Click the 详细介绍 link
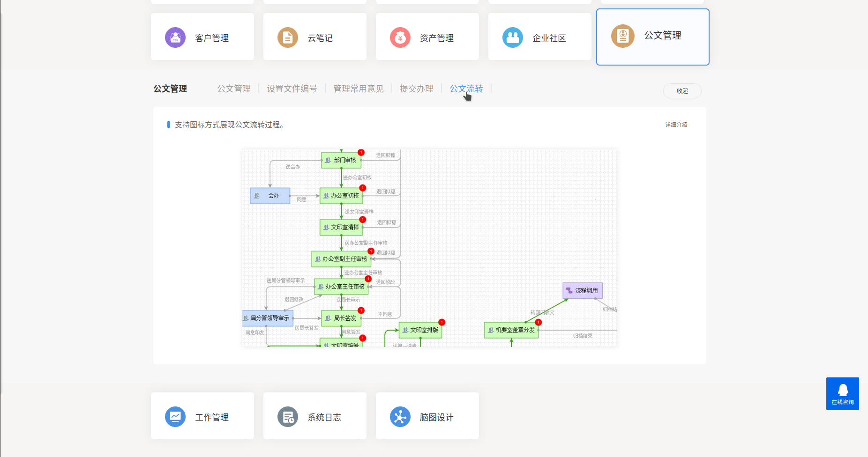This screenshot has height=457, width=868. pos(676,125)
